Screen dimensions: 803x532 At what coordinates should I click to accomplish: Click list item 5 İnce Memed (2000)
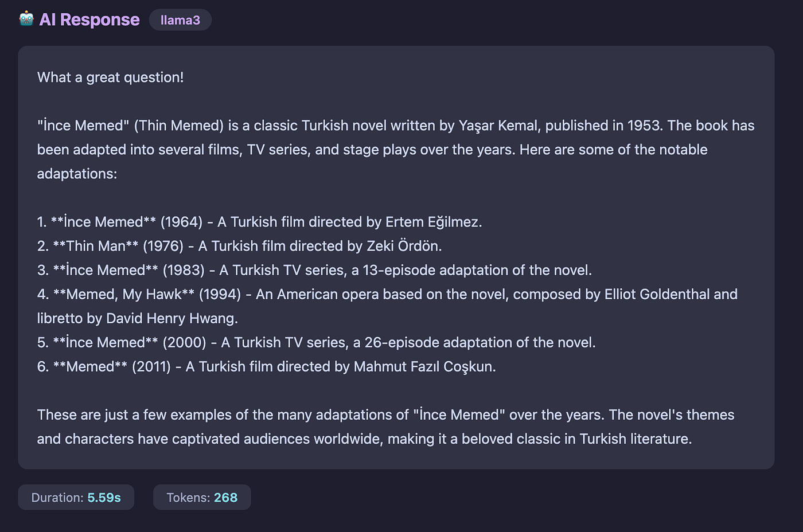[316, 342]
